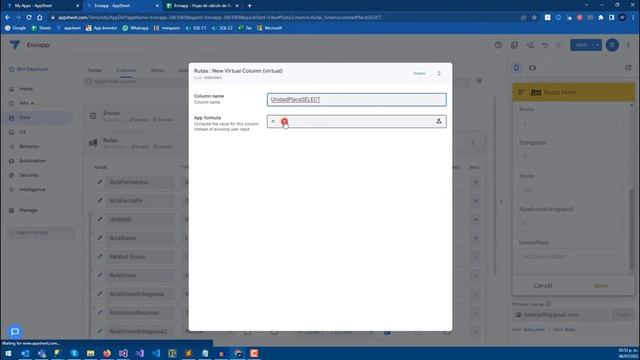Click the share app add-user icon

pos(530,45)
